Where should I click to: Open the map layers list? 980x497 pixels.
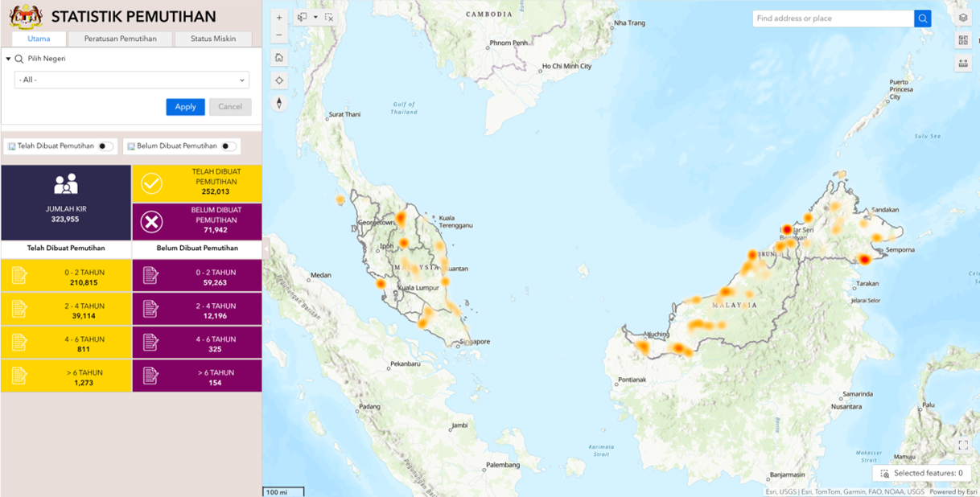click(x=963, y=18)
